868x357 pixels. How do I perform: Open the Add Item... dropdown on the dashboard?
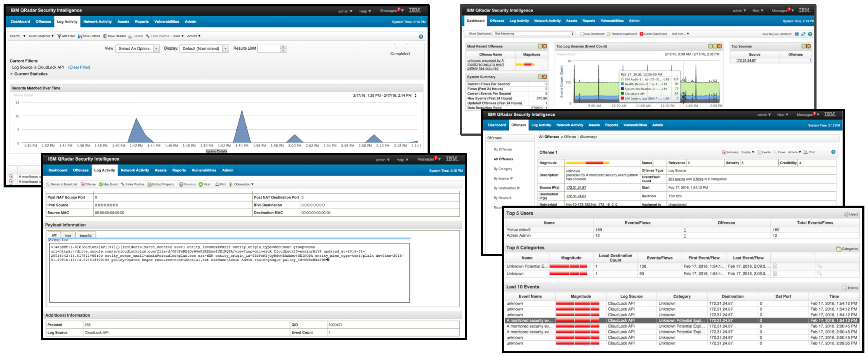click(680, 34)
